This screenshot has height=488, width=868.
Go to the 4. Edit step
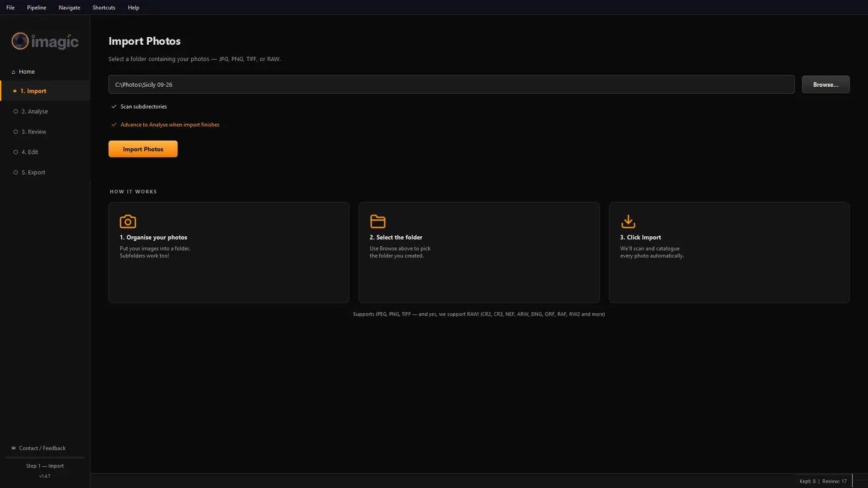click(45, 152)
